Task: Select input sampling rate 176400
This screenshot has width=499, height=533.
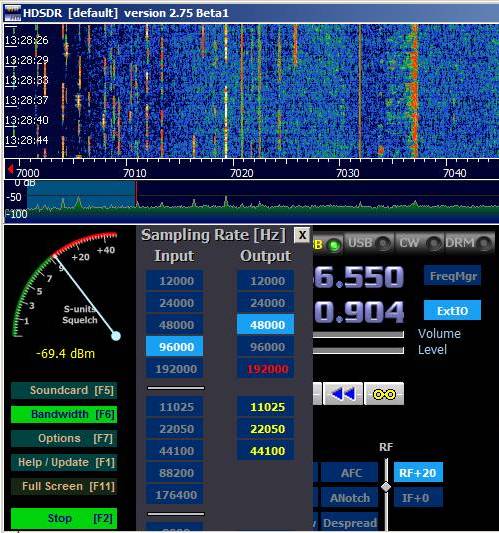Action: (x=175, y=495)
